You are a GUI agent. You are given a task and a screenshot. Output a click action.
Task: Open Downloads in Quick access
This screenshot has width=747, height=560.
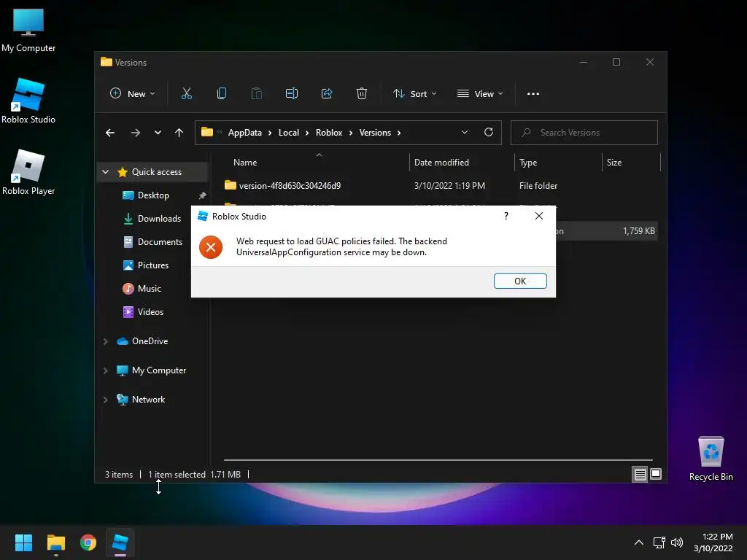click(x=159, y=219)
